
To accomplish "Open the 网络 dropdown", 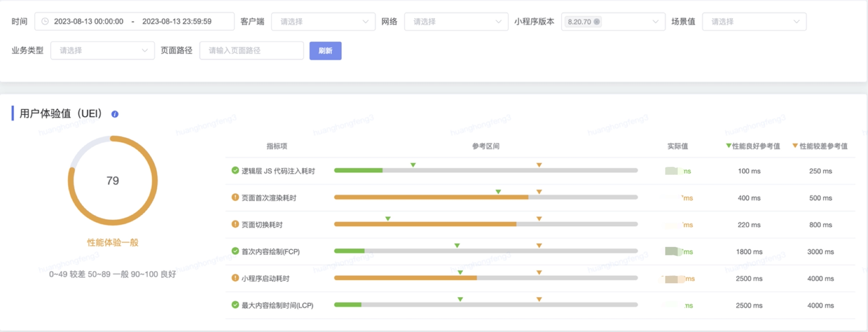I will (456, 22).
